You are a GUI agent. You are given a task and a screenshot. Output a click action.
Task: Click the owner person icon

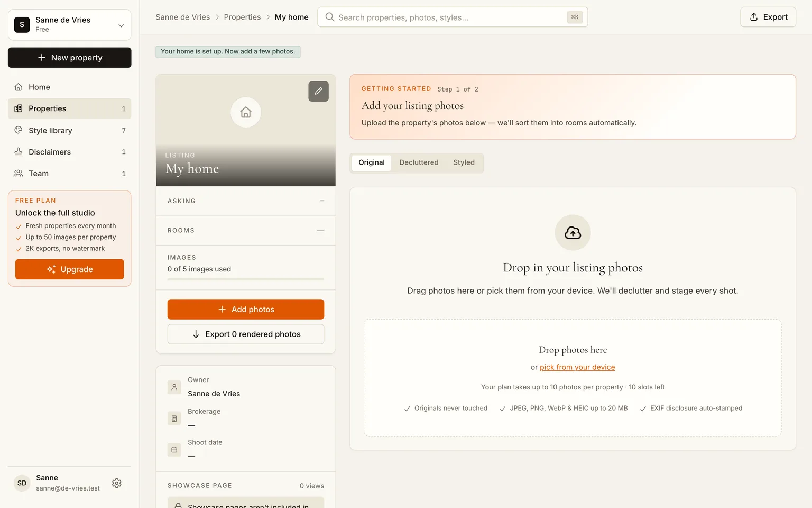coord(174,387)
